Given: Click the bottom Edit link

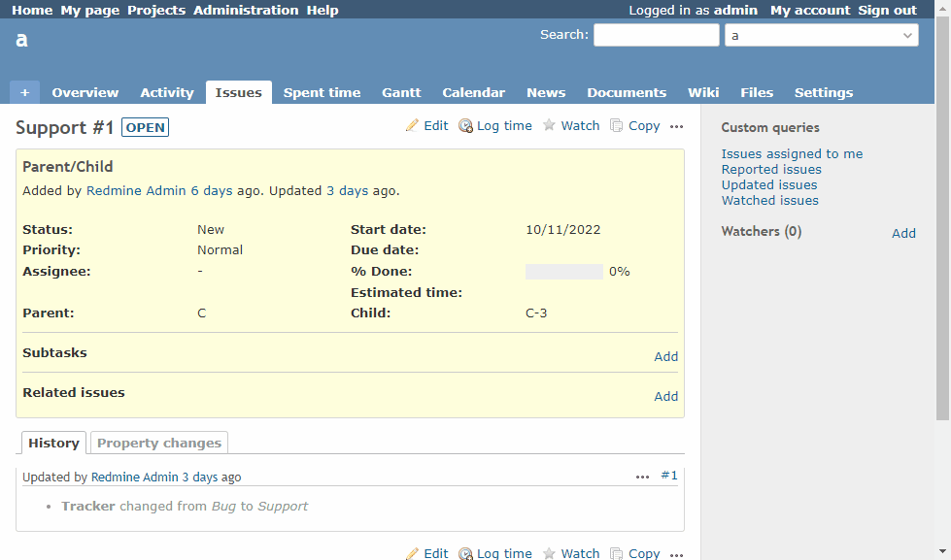Looking at the screenshot, I should [436, 553].
